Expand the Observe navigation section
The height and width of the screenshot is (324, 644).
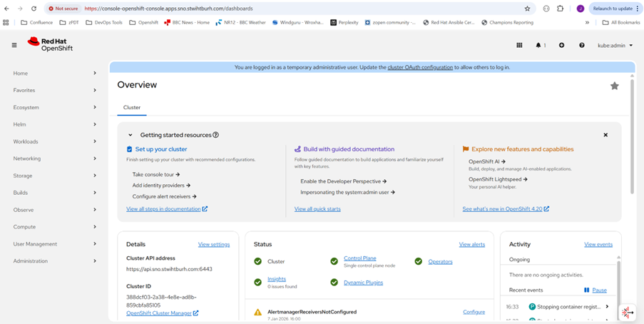click(x=54, y=210)
